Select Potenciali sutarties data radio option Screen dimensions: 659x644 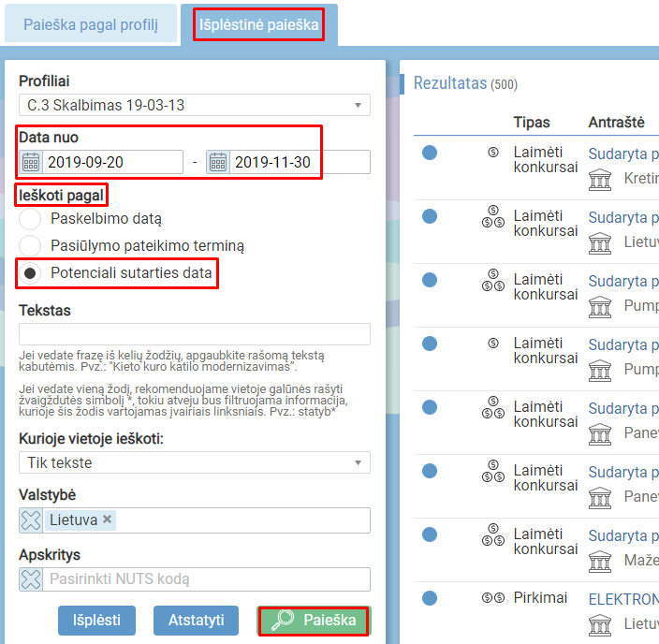click(31, 272)
